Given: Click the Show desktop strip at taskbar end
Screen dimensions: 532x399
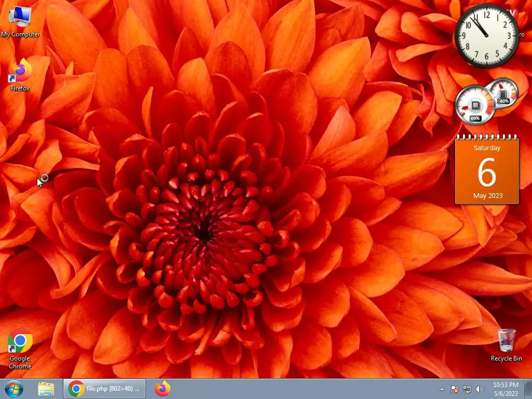Looking at the screenshot, I should [x=528, y=389].
